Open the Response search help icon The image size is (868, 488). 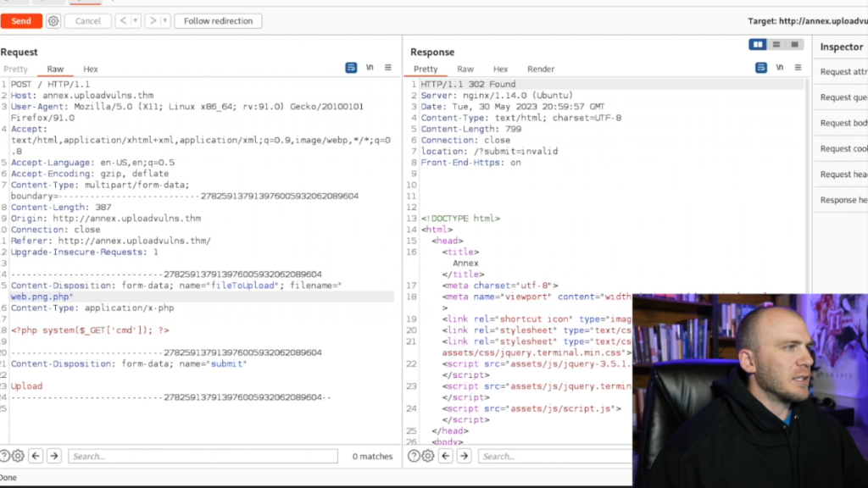(414, 456)
